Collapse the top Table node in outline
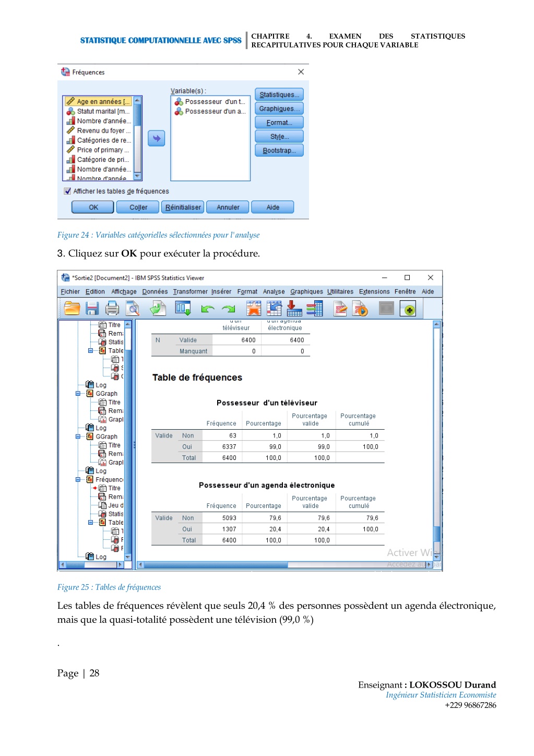Screen dimensions: 534x756 91,351
